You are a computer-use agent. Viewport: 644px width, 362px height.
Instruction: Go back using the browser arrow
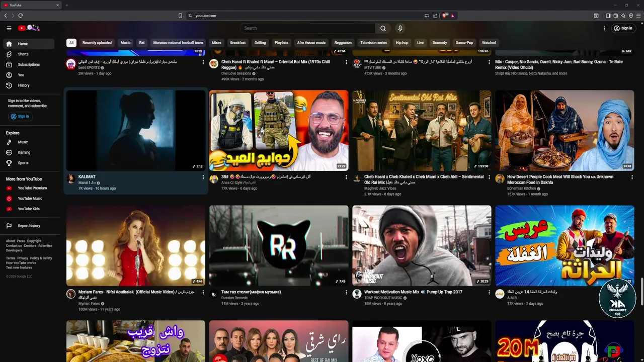pyautogui.click(x=6, y=16)
